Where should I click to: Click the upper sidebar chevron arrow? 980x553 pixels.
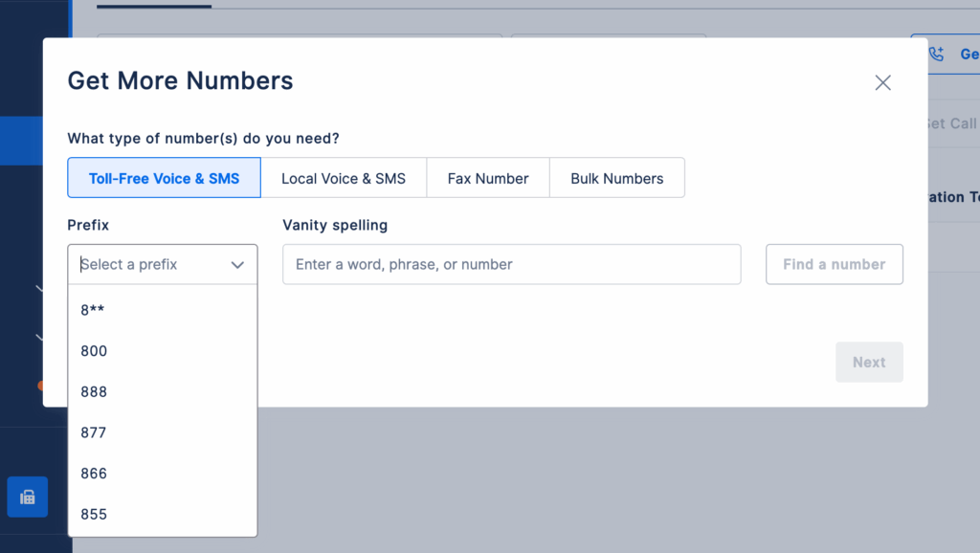click(x=39, y=288)
